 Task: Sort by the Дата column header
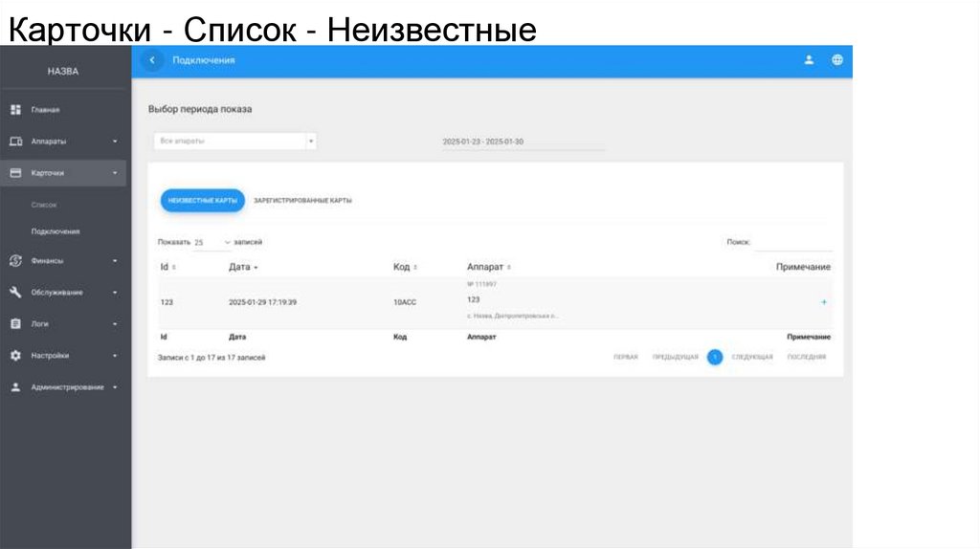(243, 267)
